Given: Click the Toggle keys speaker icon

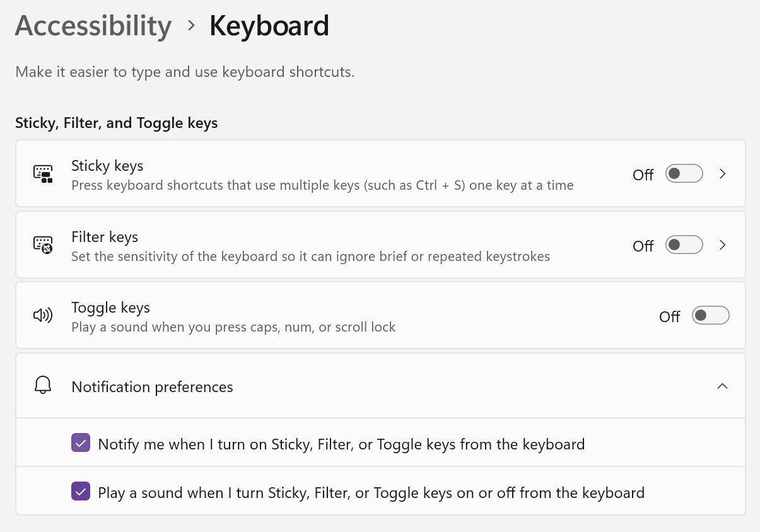Looking at the screenshot, I should 42,315.
